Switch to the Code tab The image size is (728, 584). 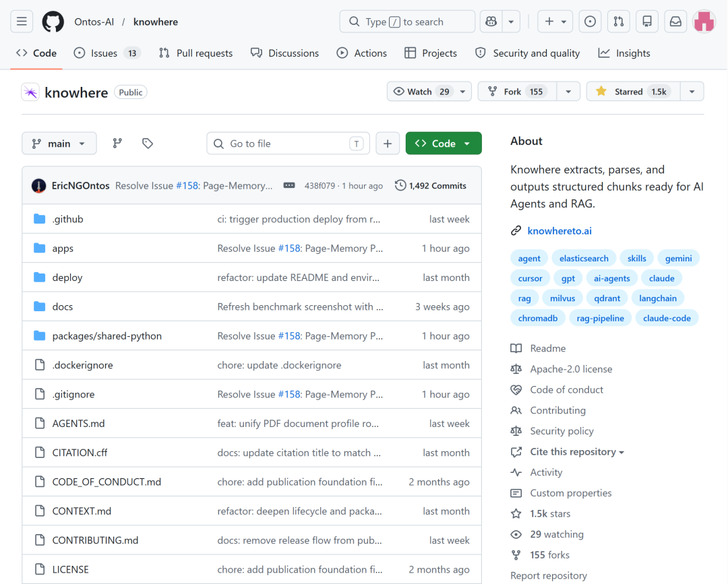click(x=36, y=53)
